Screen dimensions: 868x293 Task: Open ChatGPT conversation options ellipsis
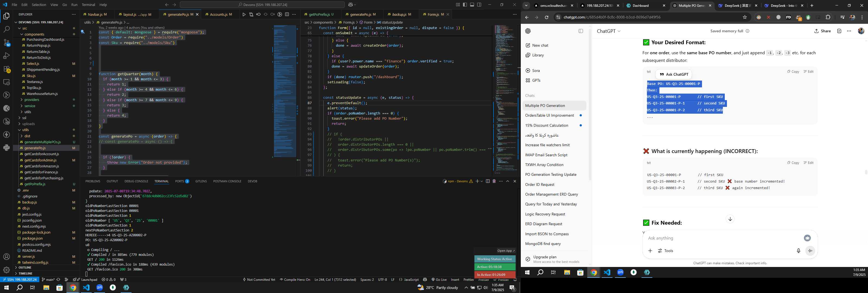tap(849, 31)
